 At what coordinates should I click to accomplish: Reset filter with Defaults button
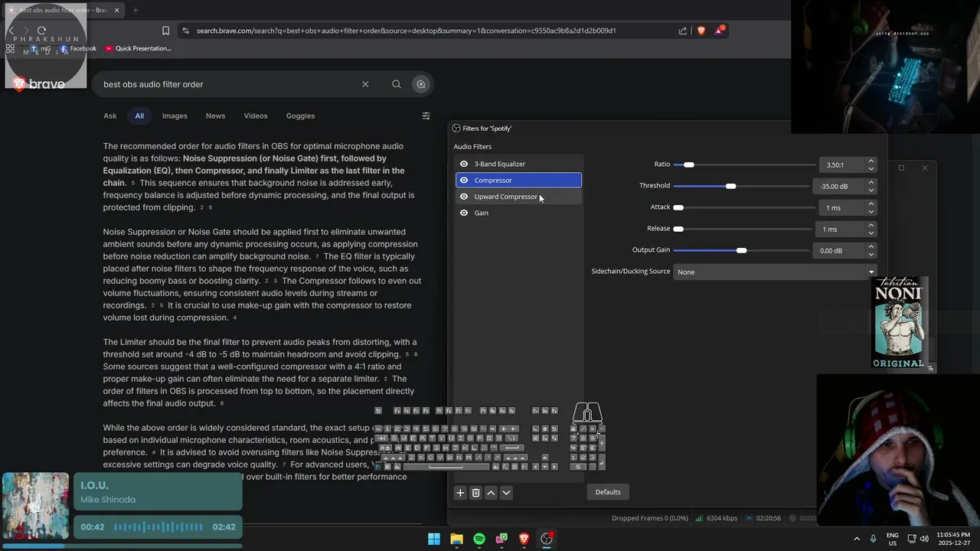[x=608, y=492]
